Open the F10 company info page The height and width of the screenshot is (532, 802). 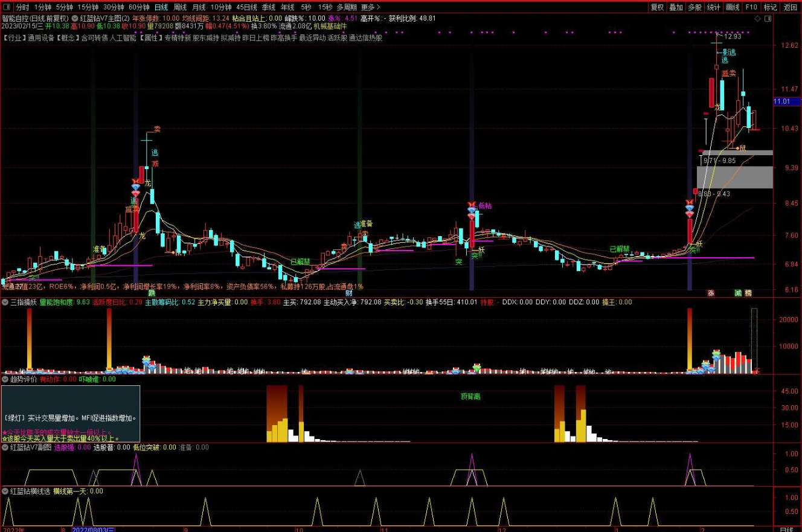pos(751,7)
